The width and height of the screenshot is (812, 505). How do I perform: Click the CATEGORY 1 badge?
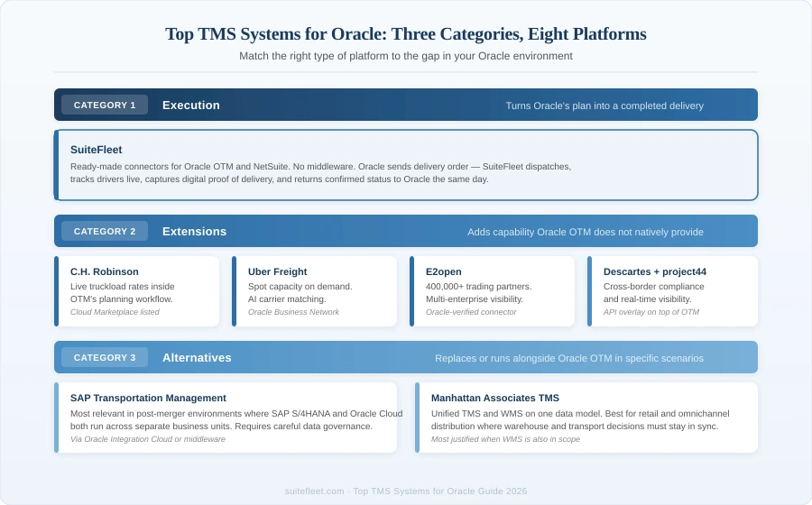105,105
